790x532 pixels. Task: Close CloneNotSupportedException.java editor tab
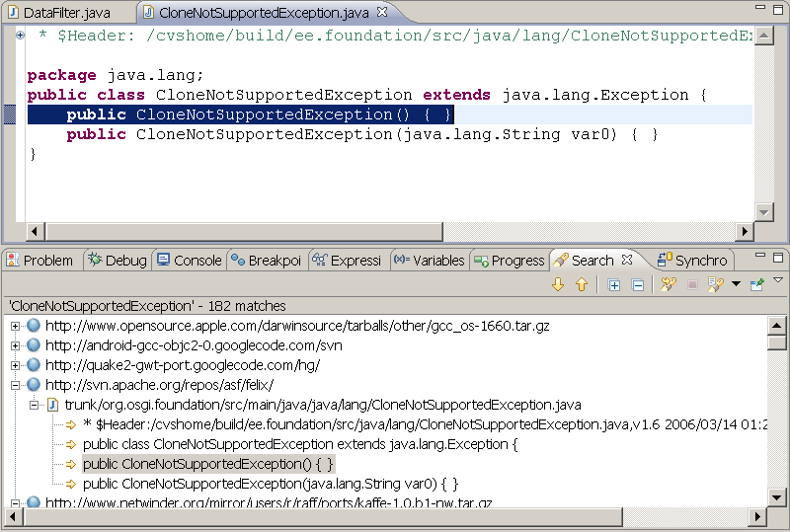point(382,12)
